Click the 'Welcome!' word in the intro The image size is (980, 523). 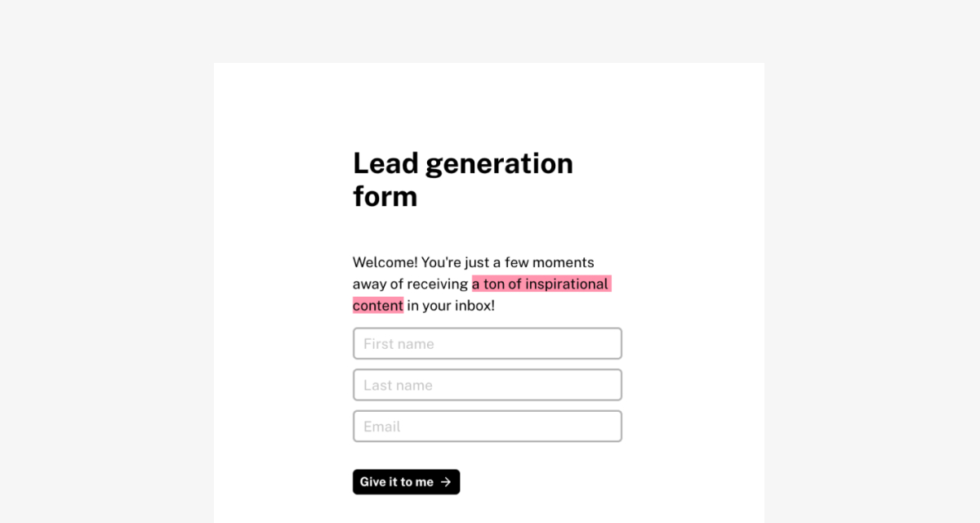385,262
